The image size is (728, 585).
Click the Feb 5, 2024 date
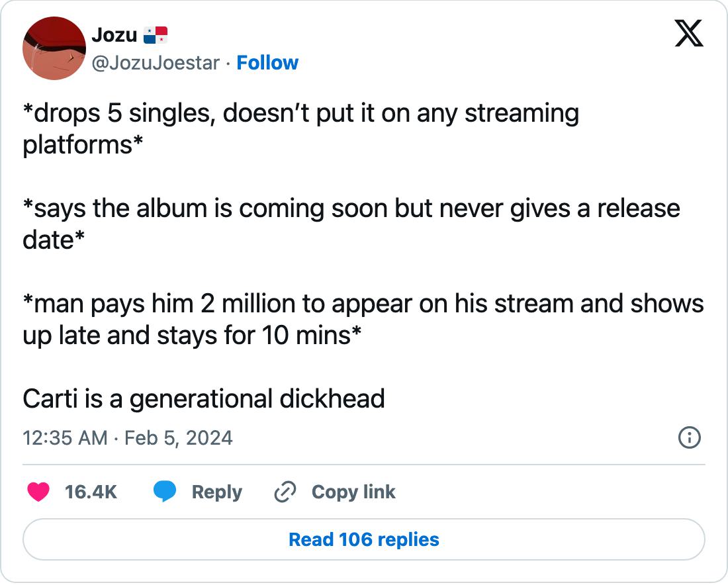(x=178, y=438)
